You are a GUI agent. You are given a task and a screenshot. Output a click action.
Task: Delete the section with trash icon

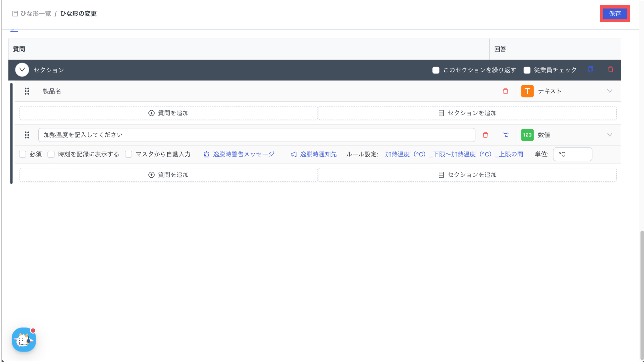(610, 70)
